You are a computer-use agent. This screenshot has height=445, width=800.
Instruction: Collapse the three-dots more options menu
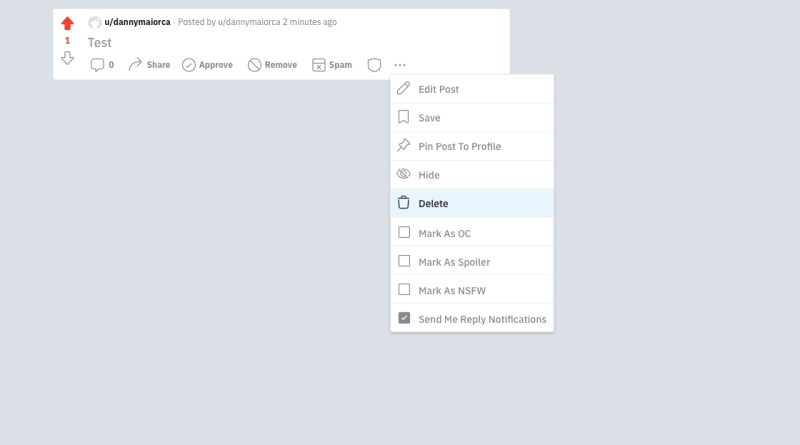(x=400, y=65)
